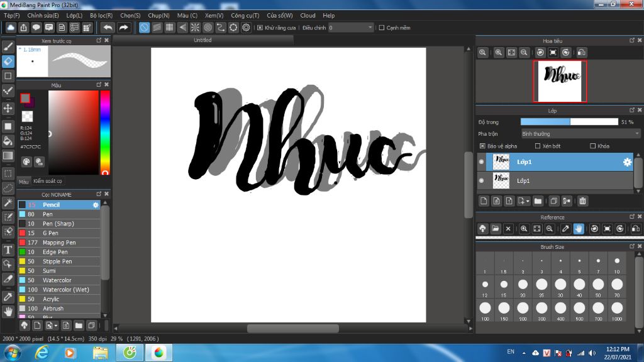The image size is (644, 362).
Task: Click the volume icon in system tray
Action: click(x=592, y=353)
